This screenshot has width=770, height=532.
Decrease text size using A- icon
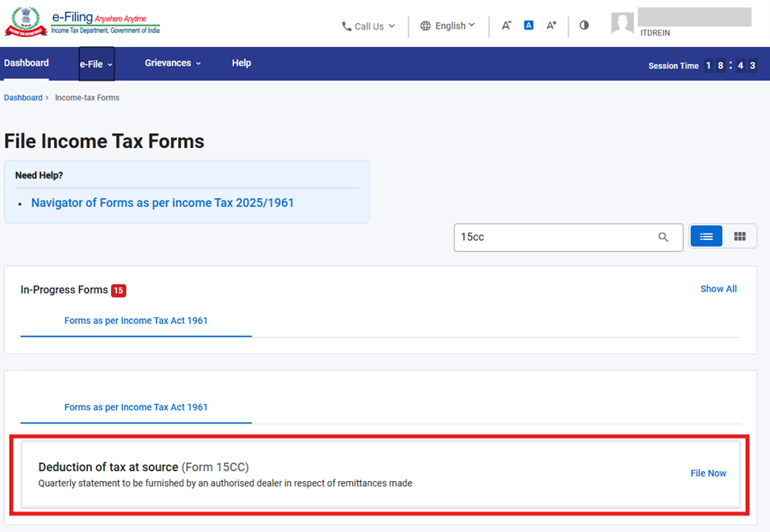(x=506, y=25)
